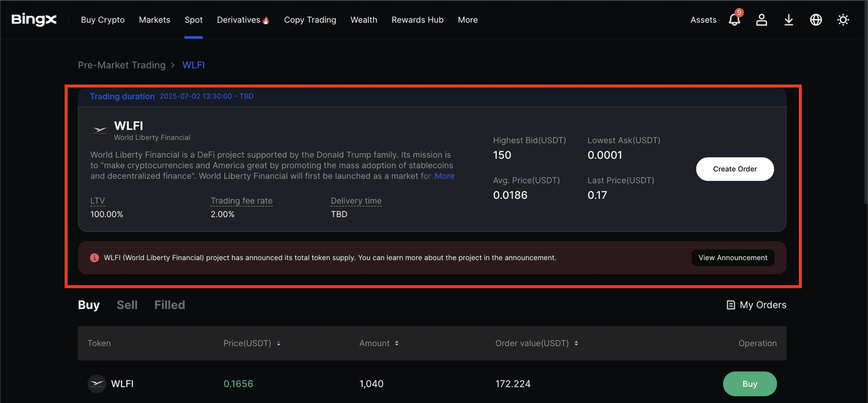Switch to the Sell tab

coord(127,305)
